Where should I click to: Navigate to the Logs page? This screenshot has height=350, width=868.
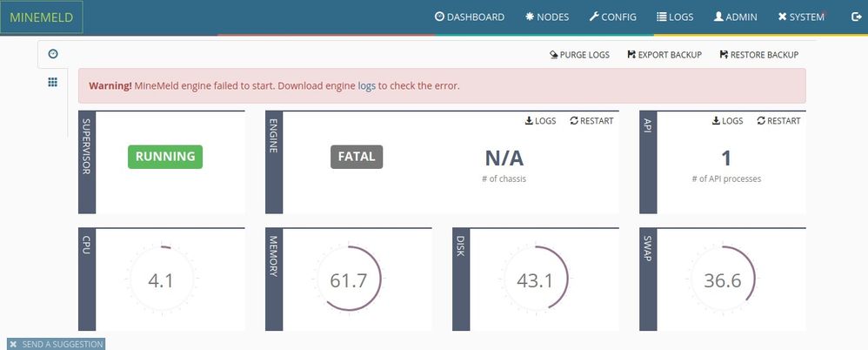pos(675,17)
